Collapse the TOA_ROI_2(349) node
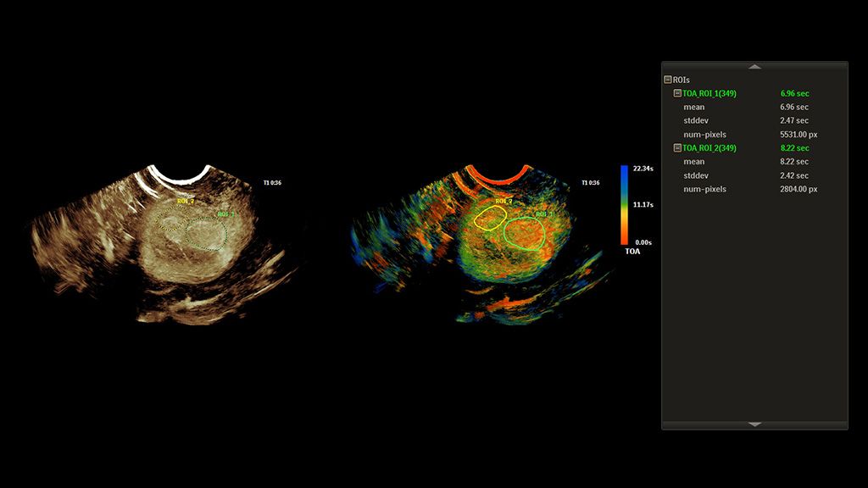868x488 pixels. (x=677, y=147)
